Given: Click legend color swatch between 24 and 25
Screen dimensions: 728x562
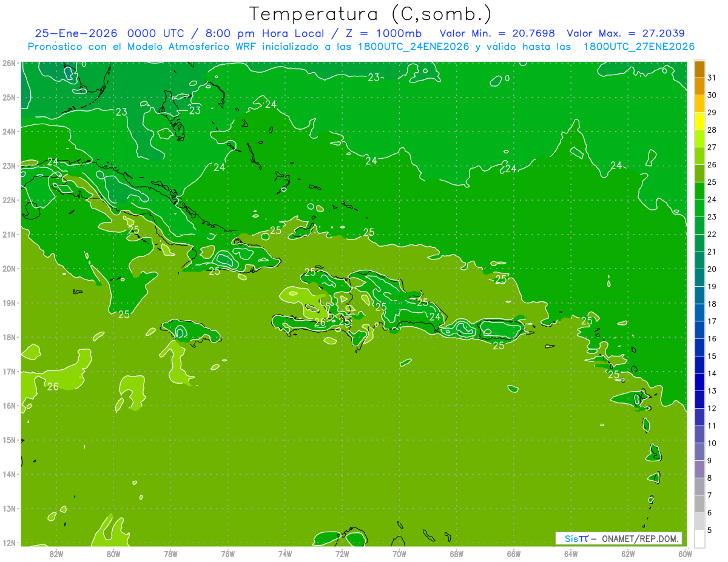Looking at the screenshot, I should [699, 191].
